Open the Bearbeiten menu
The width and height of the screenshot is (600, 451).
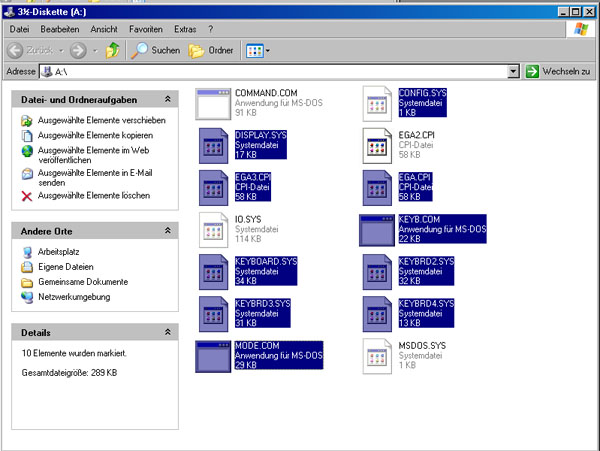pos(60,29)
